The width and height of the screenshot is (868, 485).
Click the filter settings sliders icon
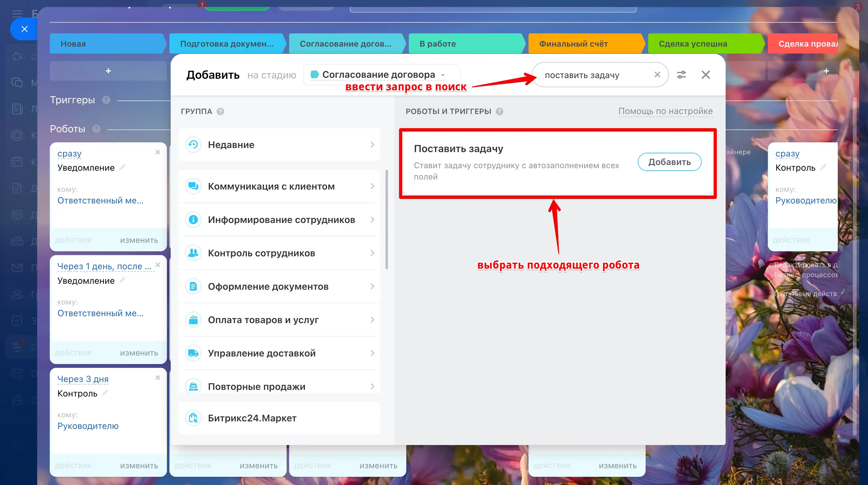tap(681, 75)
